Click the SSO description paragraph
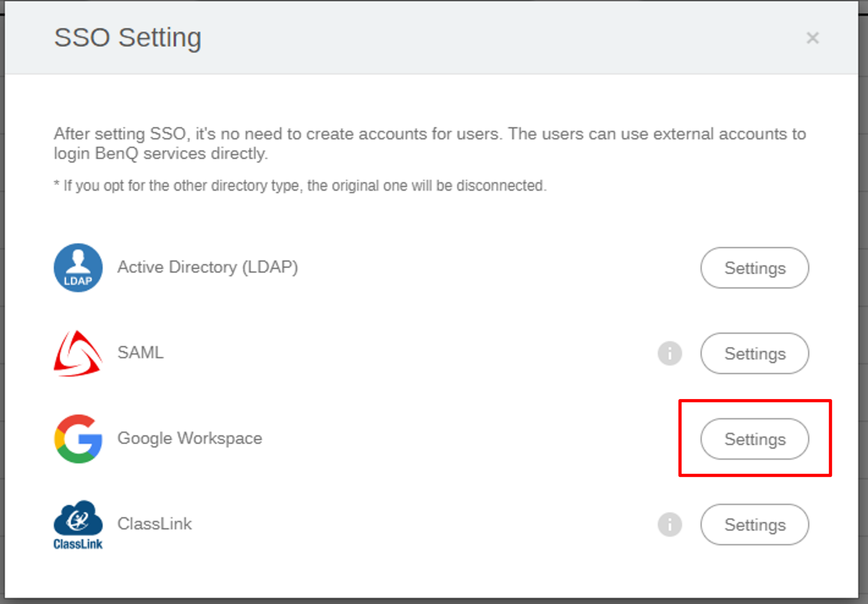Screen dimensions: 868x604 click(x=430, y=144)
